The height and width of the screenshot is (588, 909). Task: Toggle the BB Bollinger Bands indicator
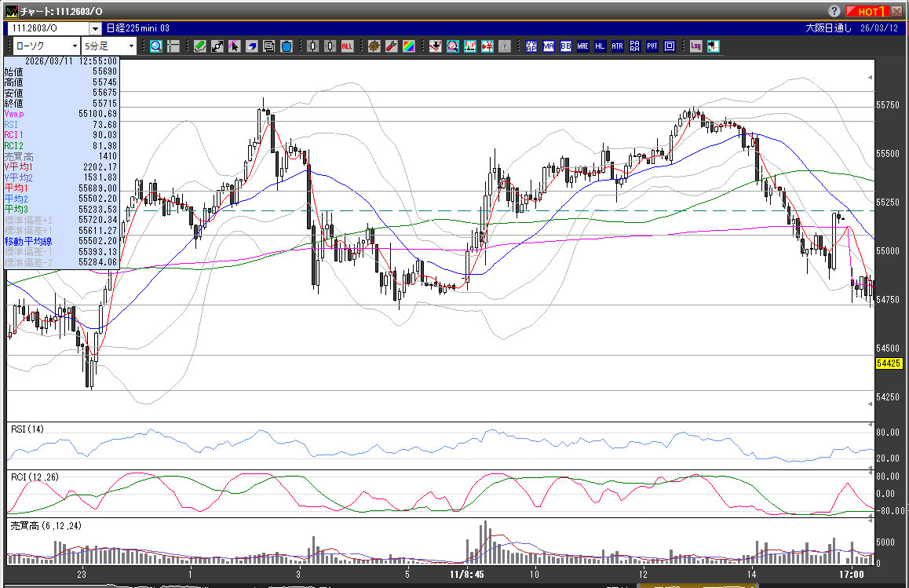click(566, 46)
